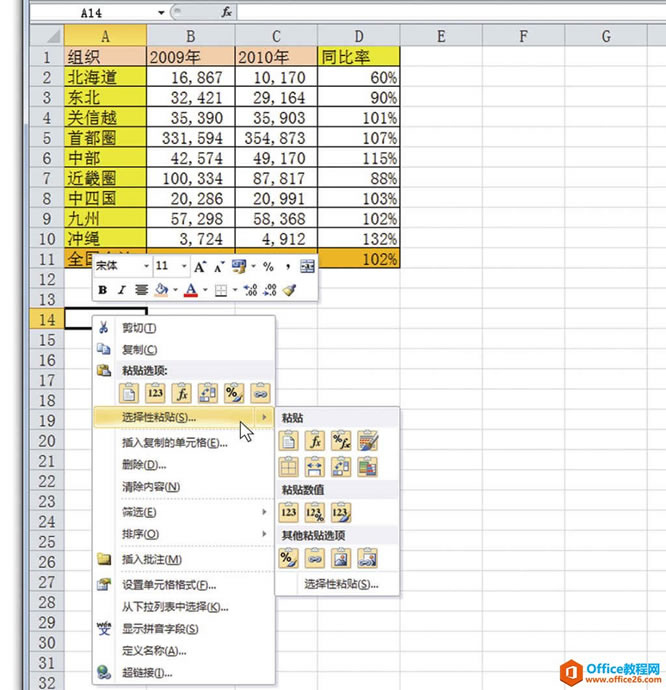Select Formulas fx icon in paste submenu
This screenshot has height=690, width=666.
coord(315,441)
